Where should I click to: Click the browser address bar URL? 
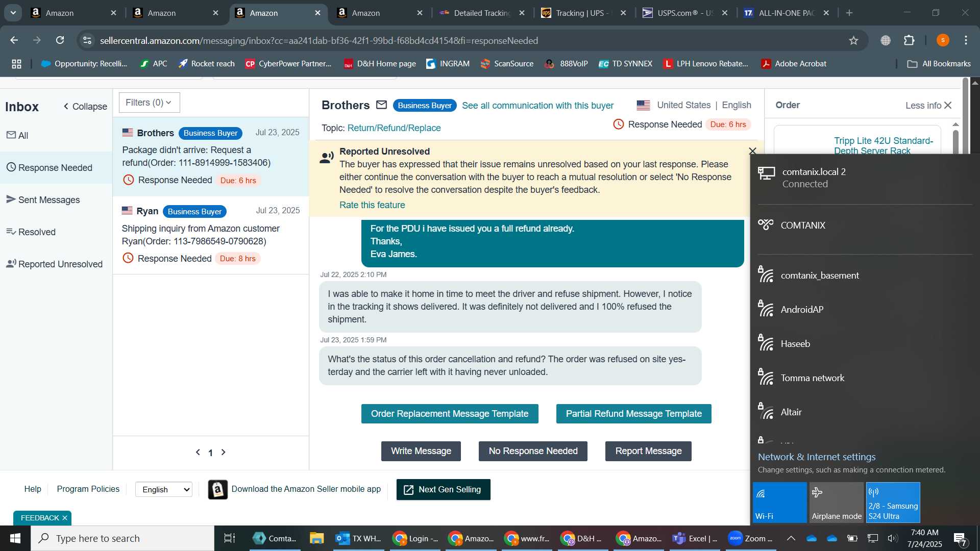tap(319, 40)
